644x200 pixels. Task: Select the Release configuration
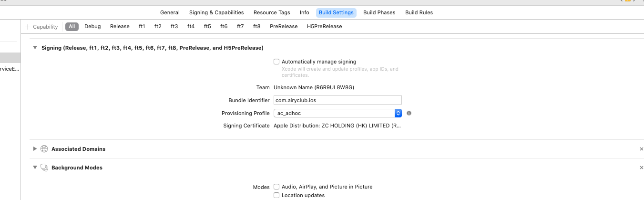(x=120, y=26)
